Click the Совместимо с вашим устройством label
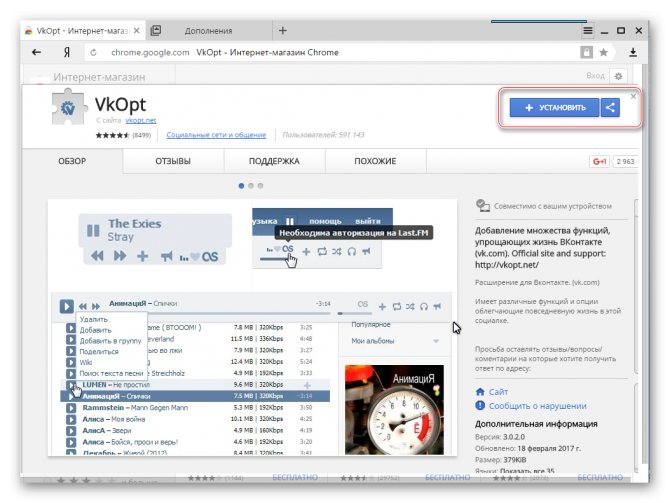Screen dimensions: 670x503 (x=552, y=206)
